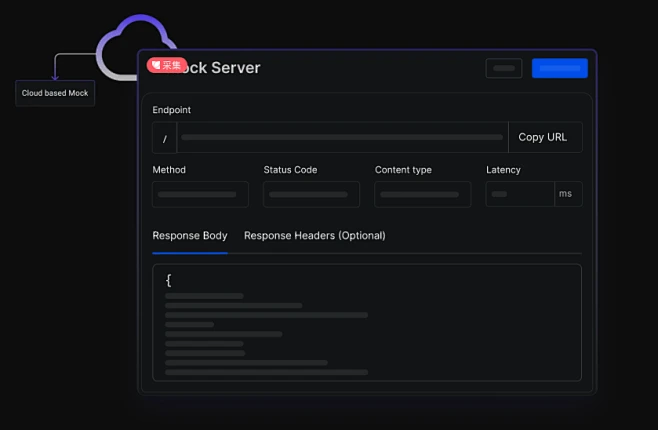Click the Method label

[169, 170]
